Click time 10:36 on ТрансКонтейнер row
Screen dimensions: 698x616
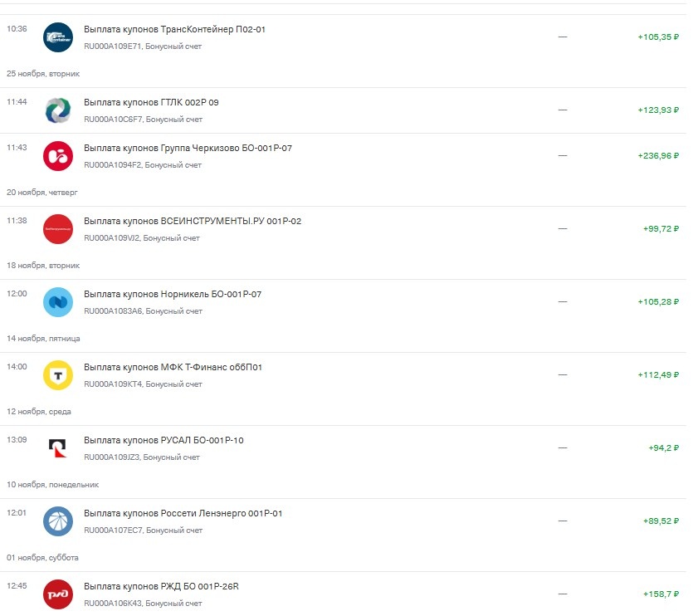(17, 29)
